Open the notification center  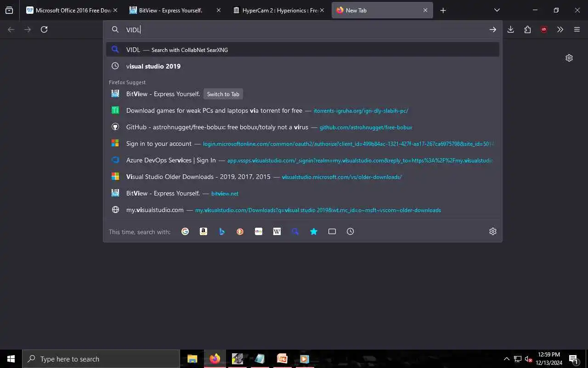(x=574, y=359)
